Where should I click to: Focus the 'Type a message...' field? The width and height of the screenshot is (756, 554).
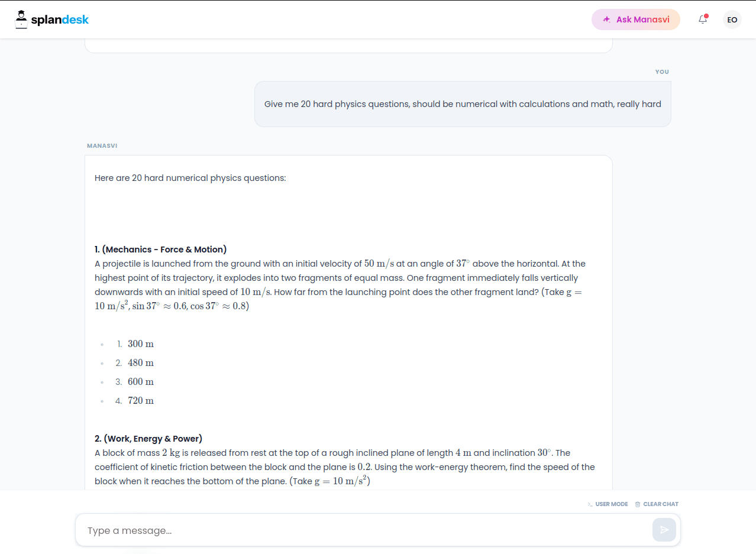pyautogui.click(x=364, y=530)
